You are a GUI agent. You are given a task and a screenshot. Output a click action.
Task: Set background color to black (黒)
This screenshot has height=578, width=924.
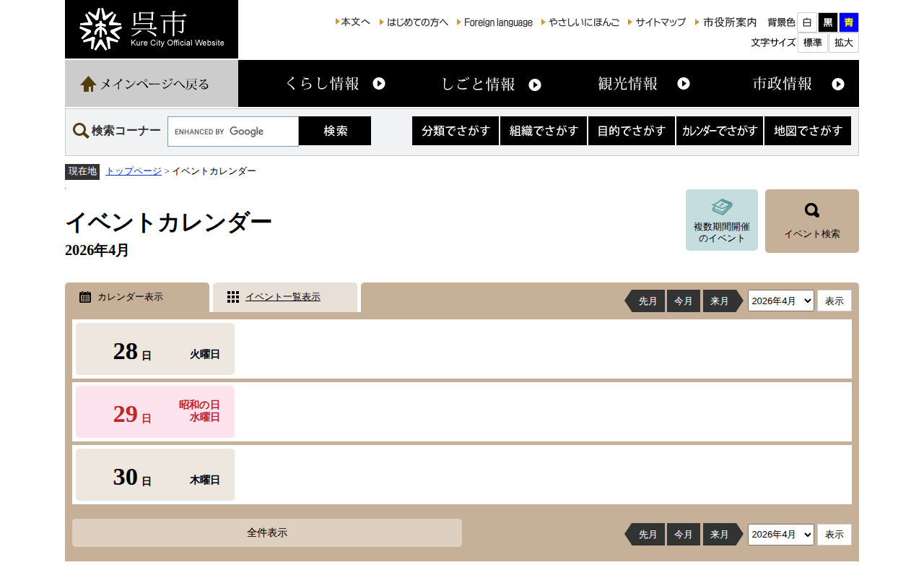828,22
